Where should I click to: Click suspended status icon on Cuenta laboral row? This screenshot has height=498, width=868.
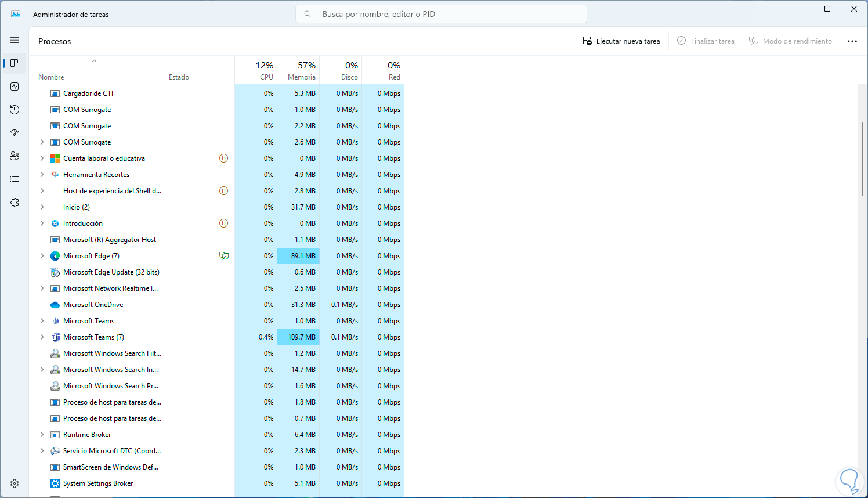(x=223, y=158)
